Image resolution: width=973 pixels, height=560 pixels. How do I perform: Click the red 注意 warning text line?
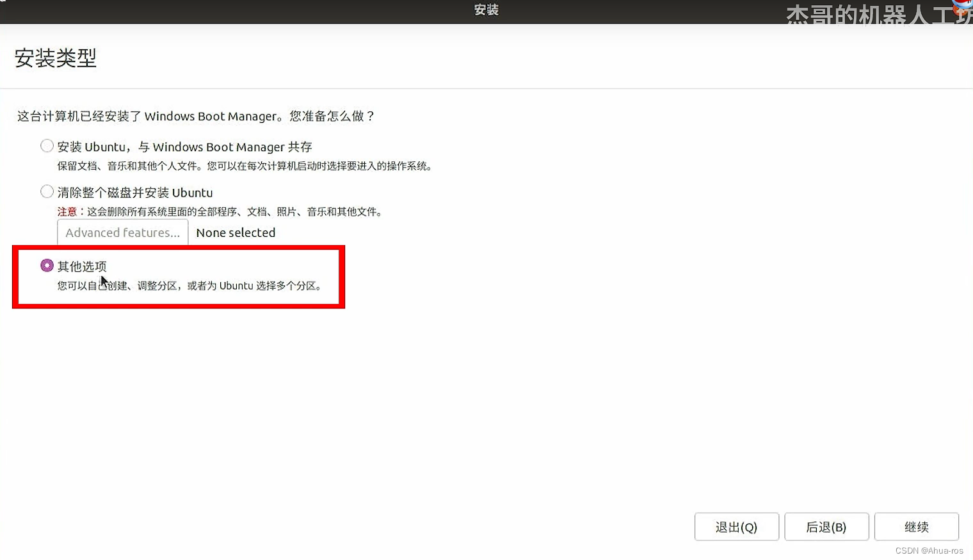[x=220, y=212]
